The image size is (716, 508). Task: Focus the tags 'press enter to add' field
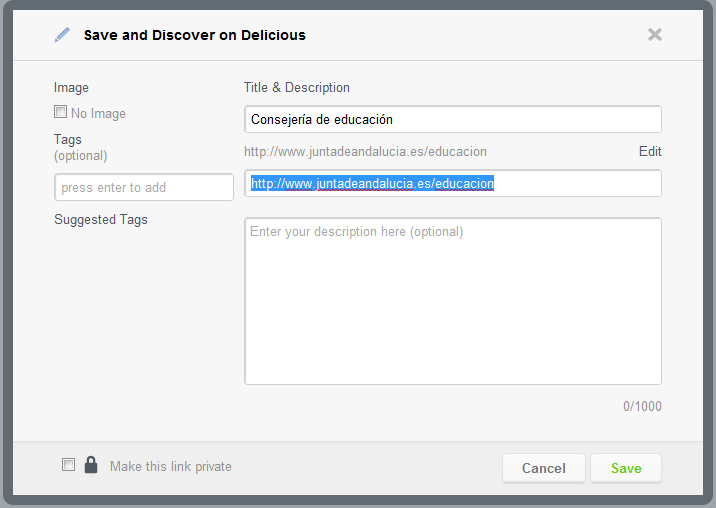click(143, 187)
